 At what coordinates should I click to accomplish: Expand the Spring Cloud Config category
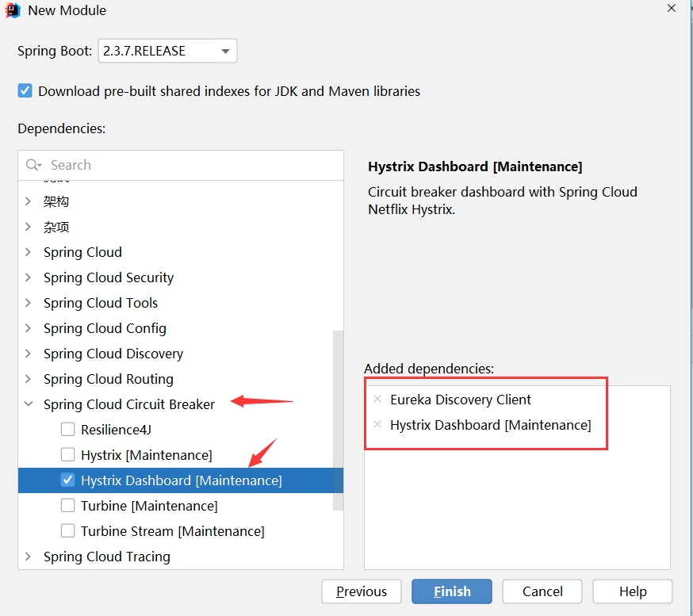(28, 328)
